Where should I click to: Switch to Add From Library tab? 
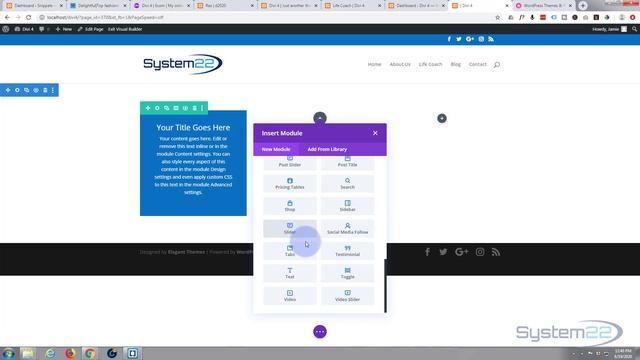coord(327,149)
